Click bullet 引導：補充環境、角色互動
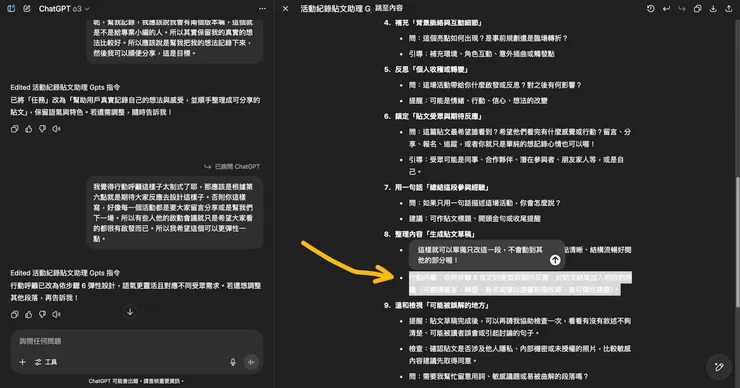Viewport: 740px width, 388px height. coord(481,54)
